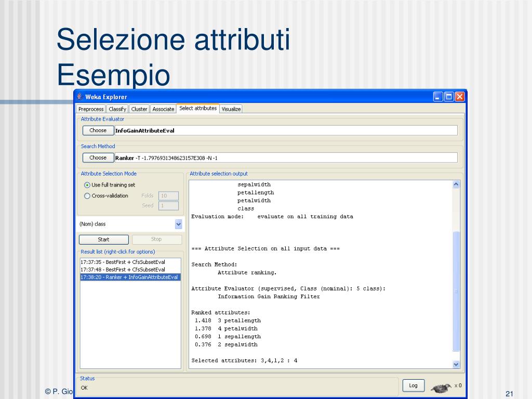Close the Weka Explorer window
The image size is (532, 399).
click(460, 97)
